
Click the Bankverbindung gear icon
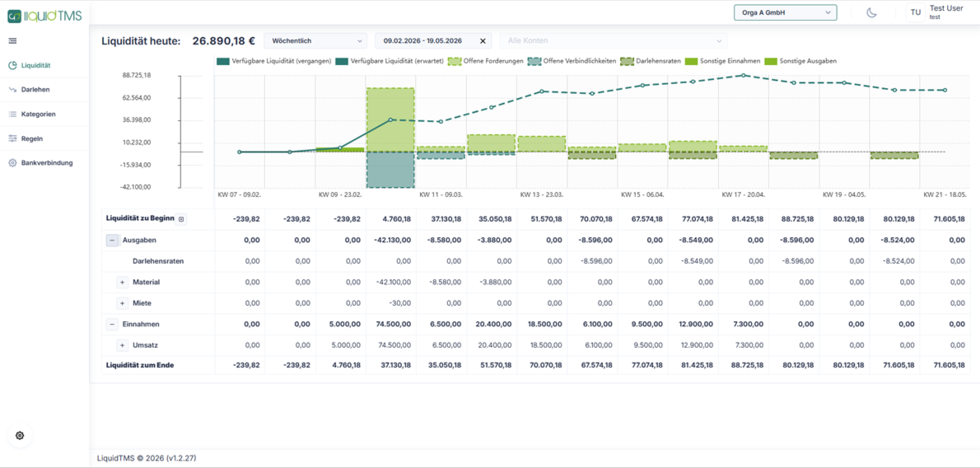pos(12,163)
